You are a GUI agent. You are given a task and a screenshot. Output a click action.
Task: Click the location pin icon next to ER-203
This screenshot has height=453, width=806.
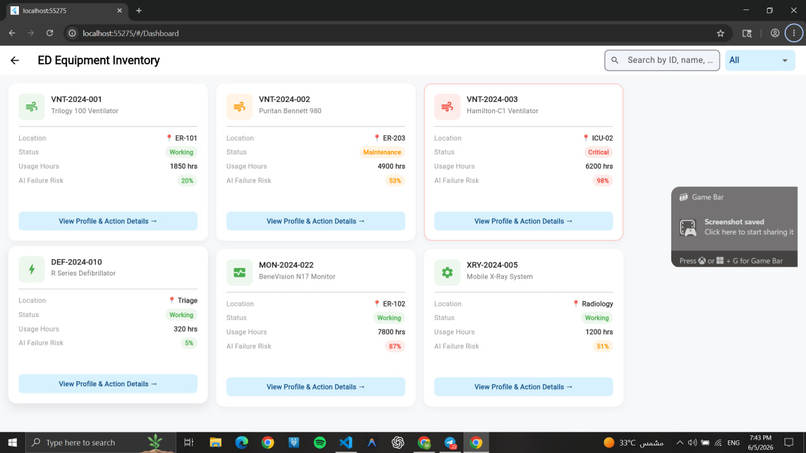pos(377,138)
